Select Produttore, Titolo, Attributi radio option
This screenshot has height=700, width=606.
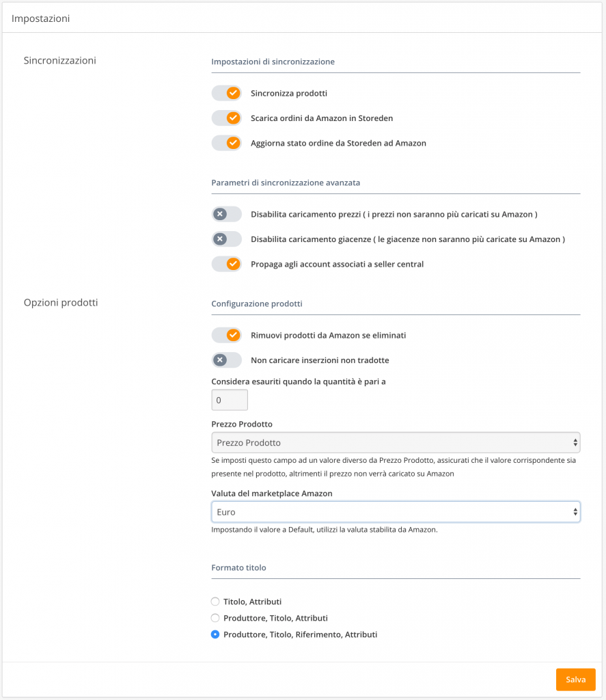[x=215, y=618]
